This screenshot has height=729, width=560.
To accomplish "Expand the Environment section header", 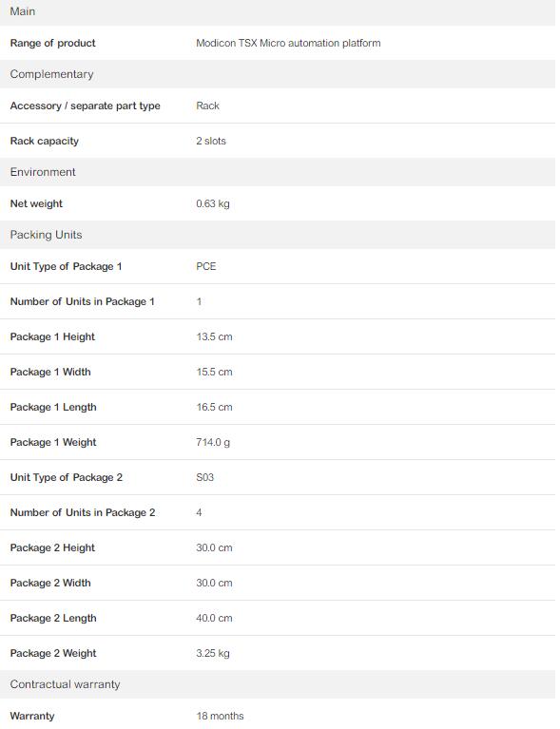I will tap(278, 172).
